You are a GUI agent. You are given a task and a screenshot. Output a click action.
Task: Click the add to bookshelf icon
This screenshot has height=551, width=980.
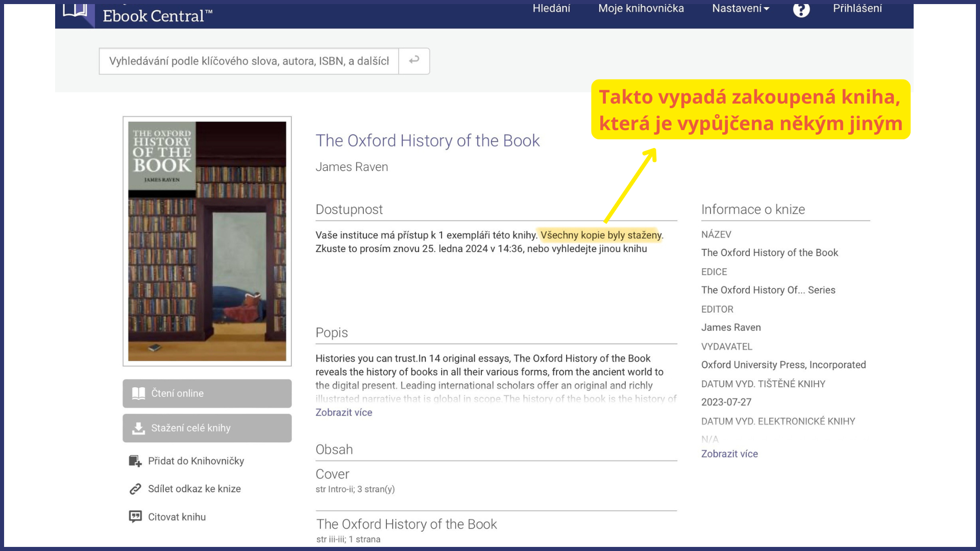[x=135, y=461]
